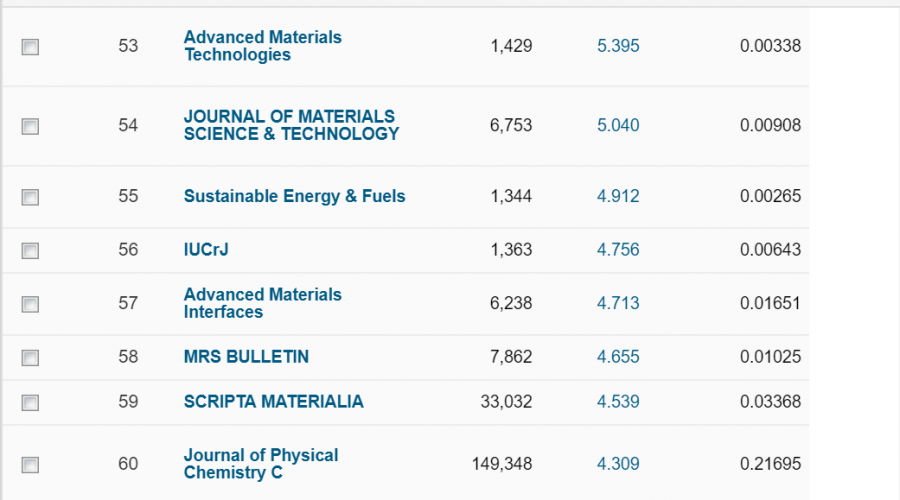Check the box for Advanced Materials Technologies
This screenshot has width=900, height=500.
(x=31, y=47)
